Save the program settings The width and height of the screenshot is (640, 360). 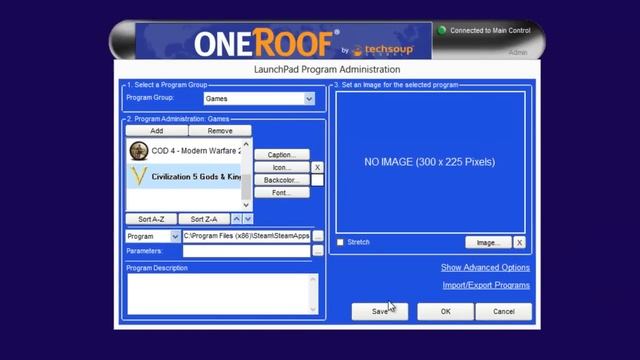click(x=380, y=311)
